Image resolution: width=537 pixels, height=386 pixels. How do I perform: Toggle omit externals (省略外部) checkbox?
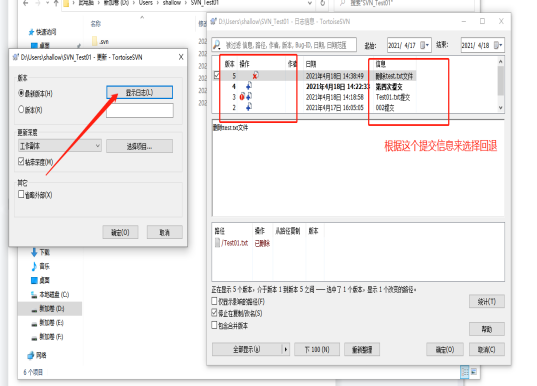point(21,195)
